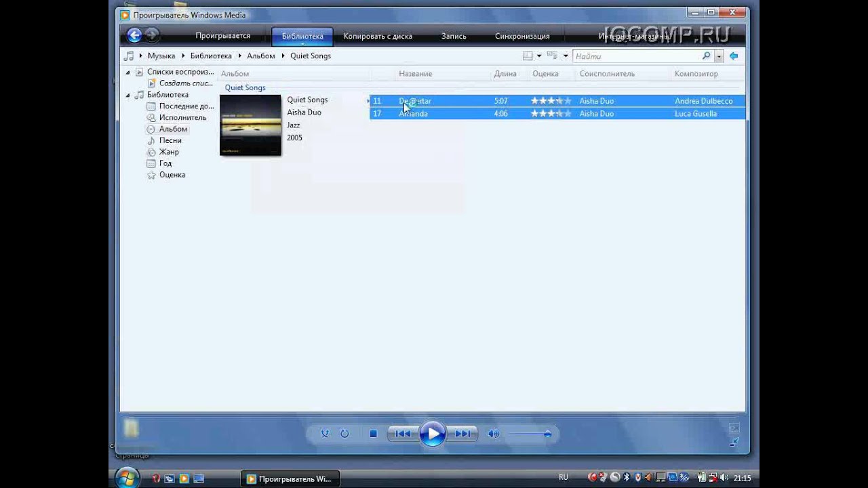Viewport: 868px width, 488px height.
Task: Click the Back navigation arrow button
Action: click(x=134, y=35)
